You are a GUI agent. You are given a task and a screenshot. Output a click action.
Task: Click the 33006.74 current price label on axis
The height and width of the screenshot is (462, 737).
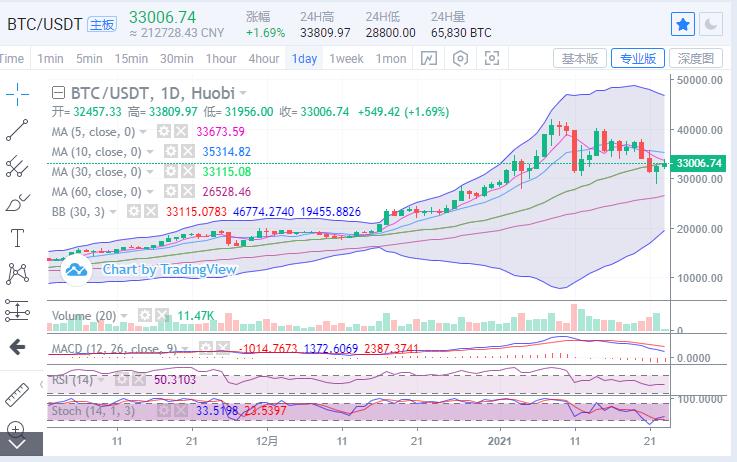coord(698,163)
